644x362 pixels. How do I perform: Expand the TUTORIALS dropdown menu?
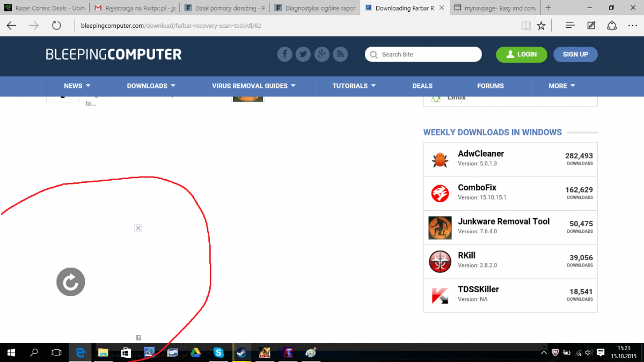point(354,86)
